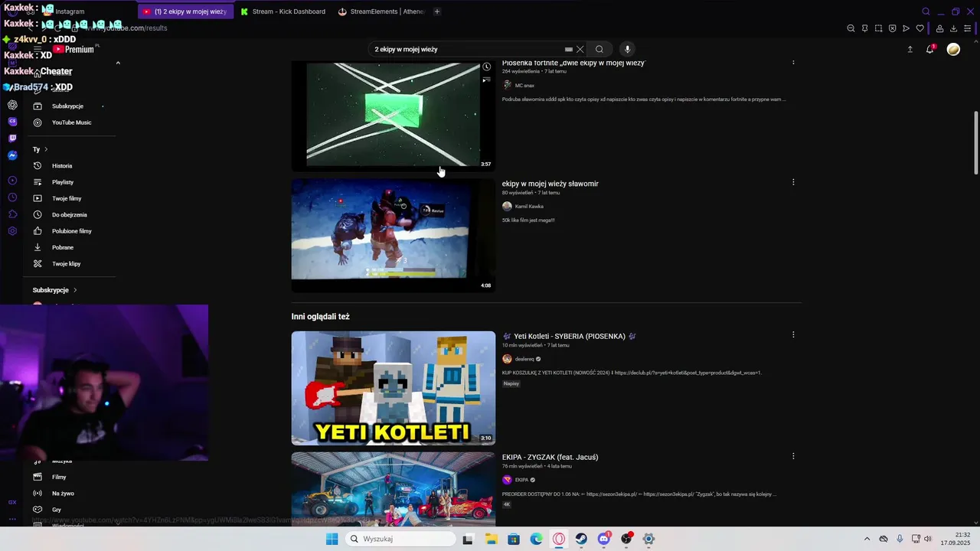Open File Explorer from the taskbar
980x551 pixels.
[x=491, y=539]
